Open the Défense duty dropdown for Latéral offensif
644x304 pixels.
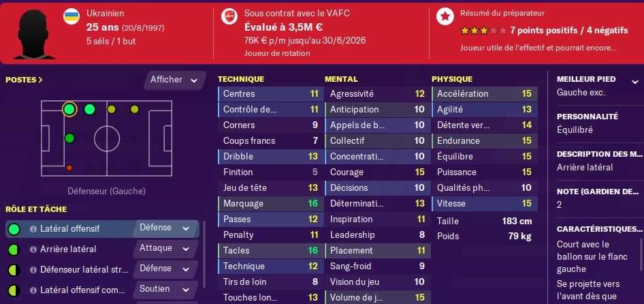click(x=164, y=228)
